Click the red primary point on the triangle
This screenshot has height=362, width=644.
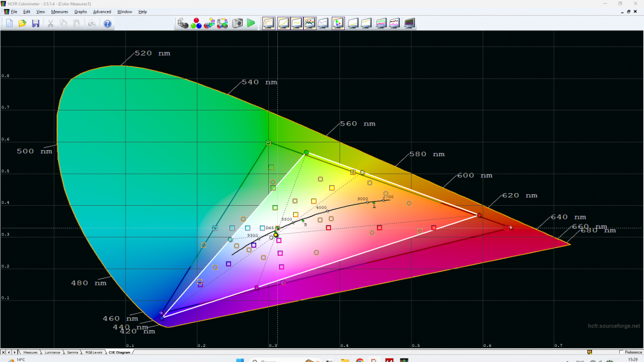tap(479, 215)
